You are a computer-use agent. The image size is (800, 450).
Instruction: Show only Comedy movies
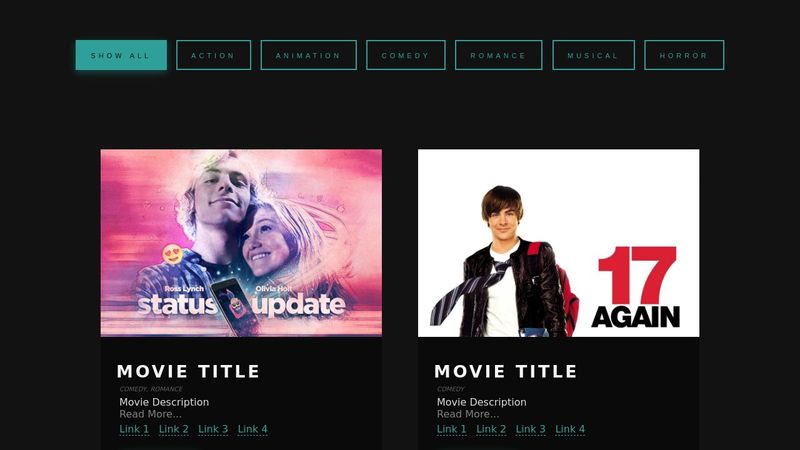[x=406, y=55]
